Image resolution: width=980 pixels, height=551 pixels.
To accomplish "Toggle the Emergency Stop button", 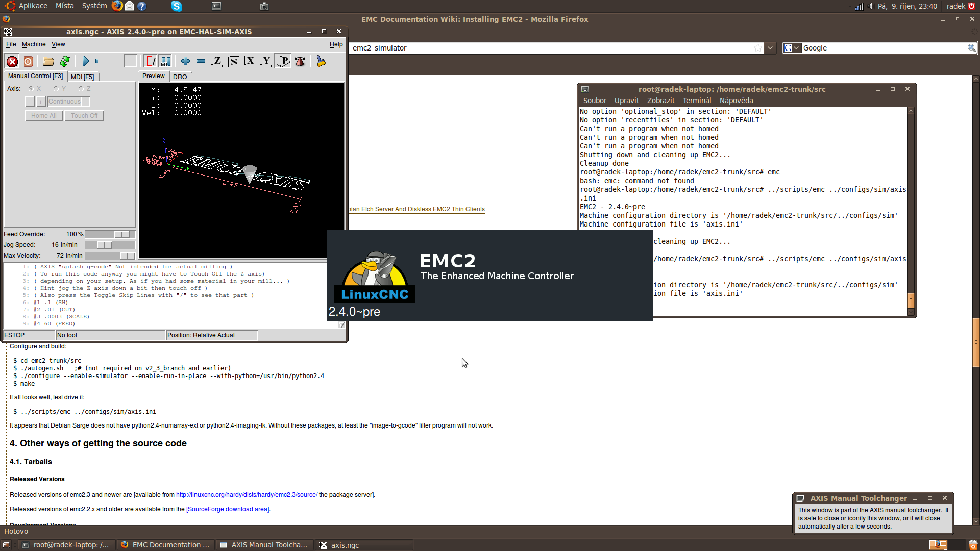I will [x=12, y=62].
